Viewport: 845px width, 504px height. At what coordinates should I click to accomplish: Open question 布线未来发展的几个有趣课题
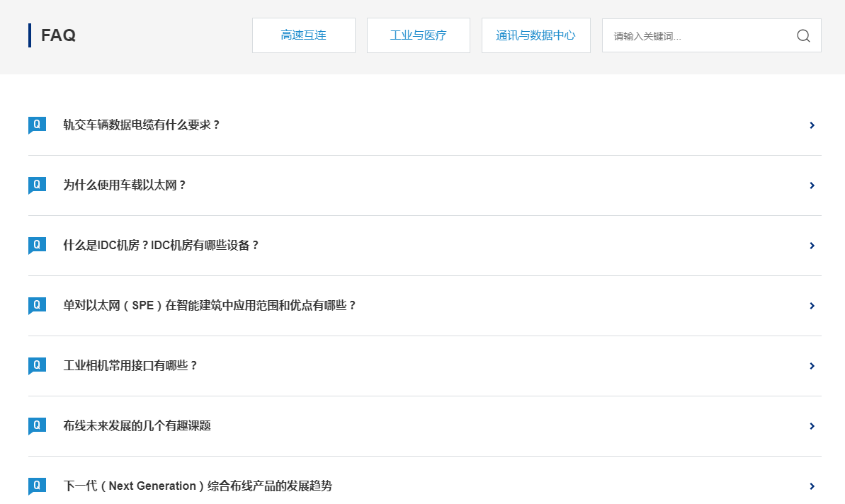[137, 426]
